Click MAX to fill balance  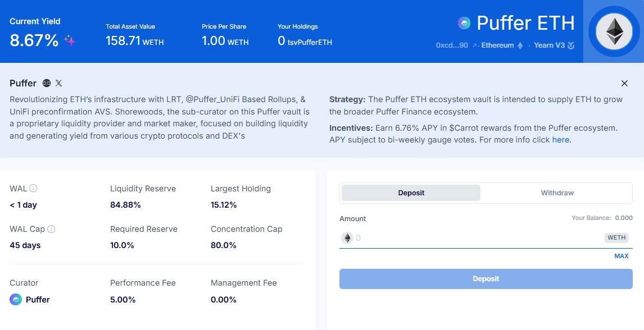pos(621,256)
